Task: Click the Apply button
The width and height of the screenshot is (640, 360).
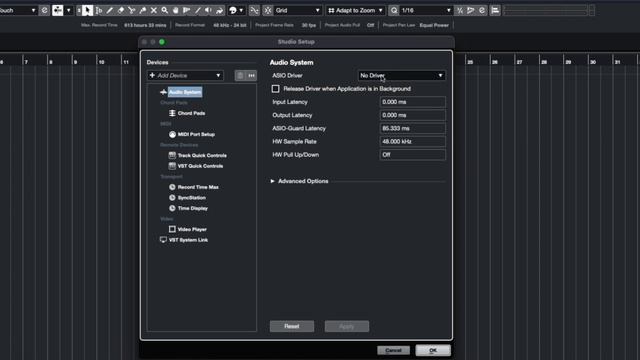Action: (347, 326)
